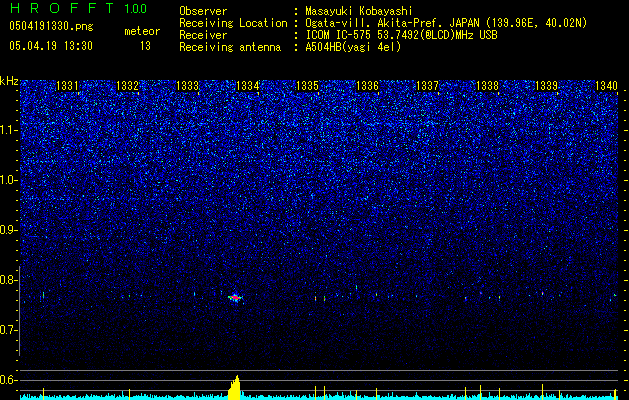Click the HROFFT title text
The image size is (629, 400).
point(62,8)
